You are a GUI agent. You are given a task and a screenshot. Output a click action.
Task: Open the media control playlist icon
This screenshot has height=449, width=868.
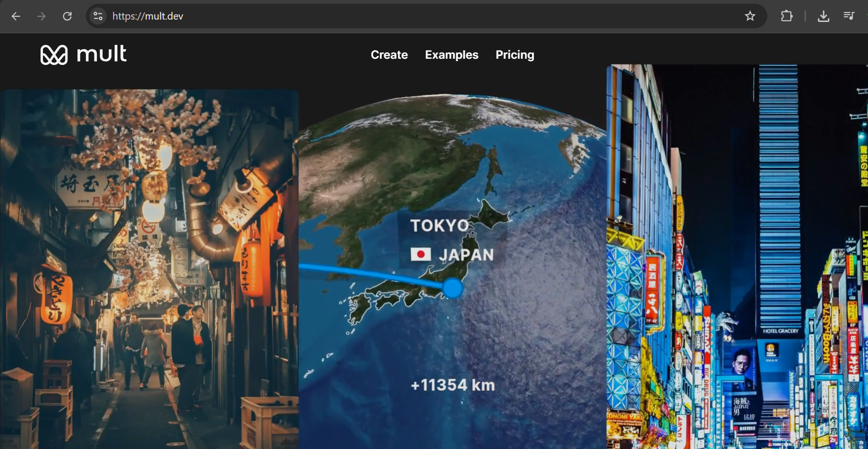tap(849, 16)
